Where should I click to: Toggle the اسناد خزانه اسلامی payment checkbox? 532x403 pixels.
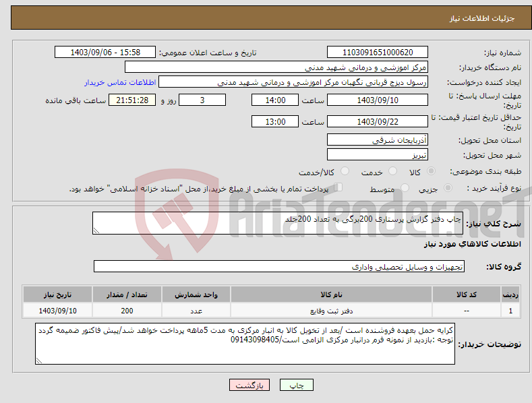[338, 187]
